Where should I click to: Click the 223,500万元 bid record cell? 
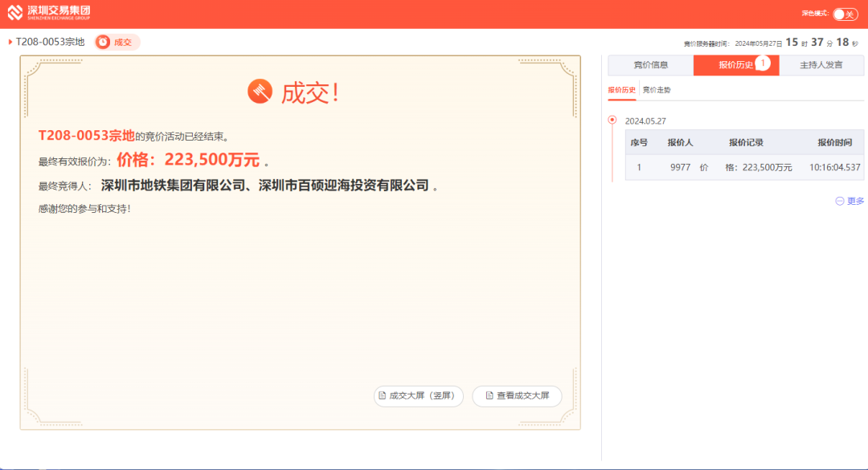coord(746,167)
